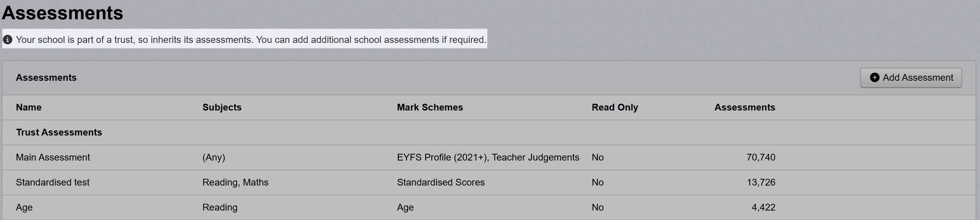Open the Main Assessment row
This screenshot has height=220, width=980.
(x=53, y=157)
